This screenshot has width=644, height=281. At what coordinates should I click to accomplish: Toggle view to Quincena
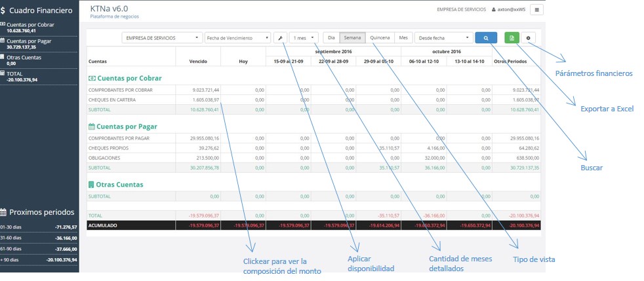380,38
